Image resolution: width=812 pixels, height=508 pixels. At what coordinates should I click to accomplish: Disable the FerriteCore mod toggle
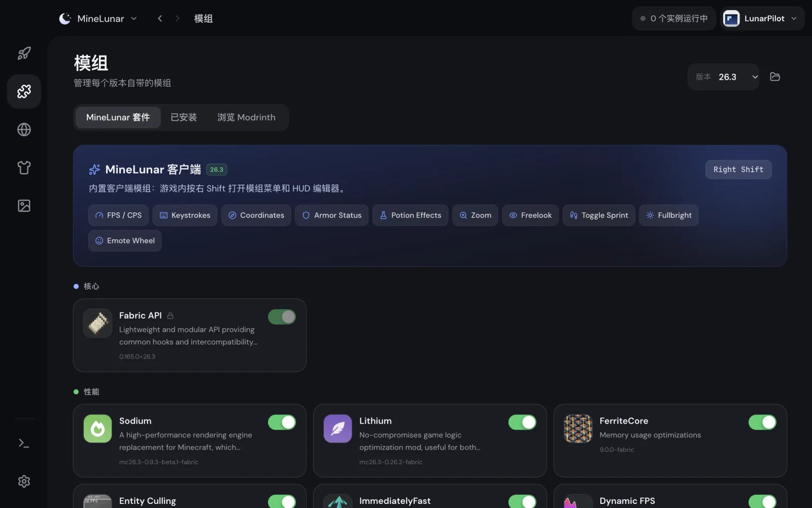(x=762, y=422)
